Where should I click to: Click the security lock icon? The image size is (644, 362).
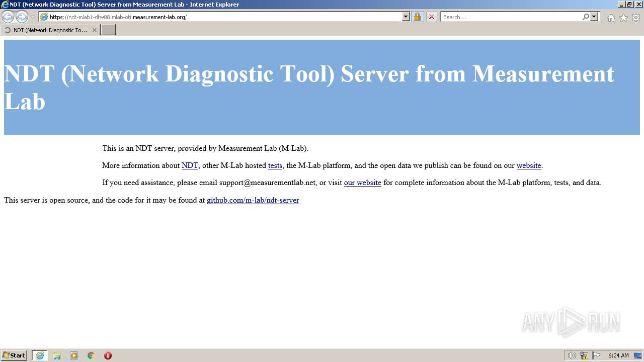[417, 17]
